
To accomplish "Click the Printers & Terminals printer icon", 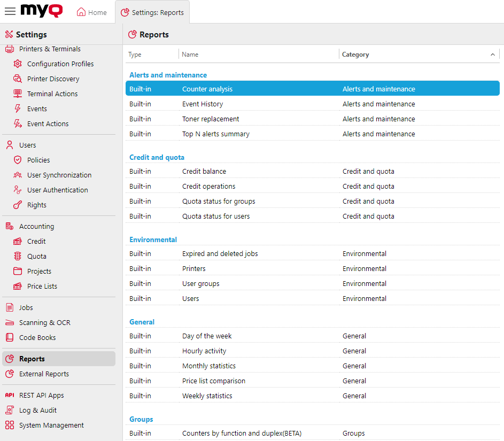I will tap(9, 49).
